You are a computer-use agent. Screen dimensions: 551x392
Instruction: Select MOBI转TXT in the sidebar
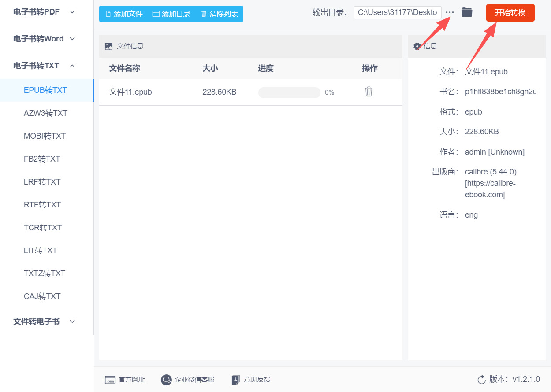(x=46, y=136)
